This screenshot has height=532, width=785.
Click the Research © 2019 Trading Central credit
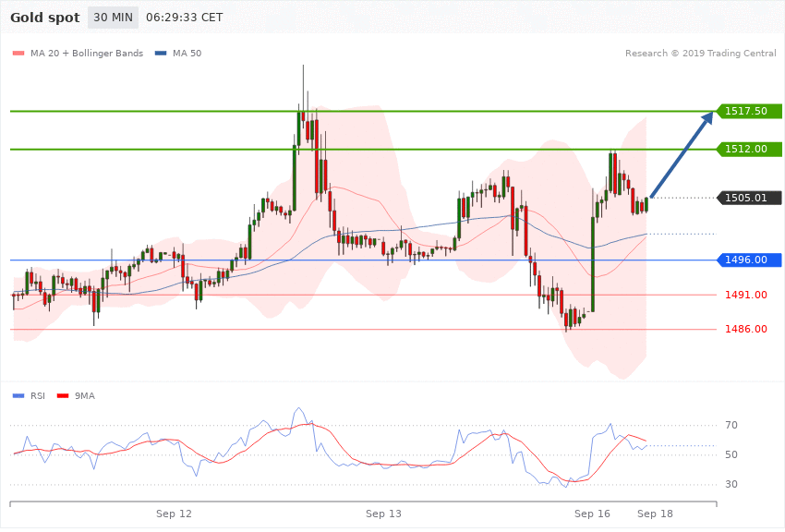[x=700, y=53]
